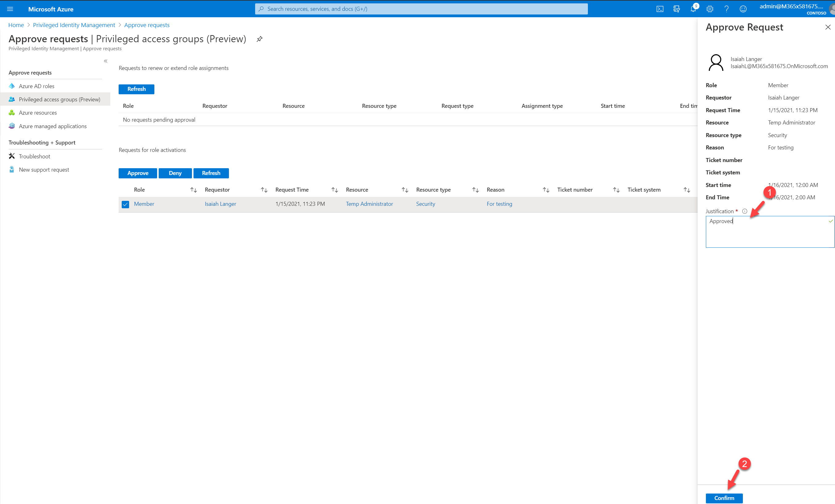Click the renew table Assignment type header
This screenshot has height=504, width=835.
[x=542, y=106]
